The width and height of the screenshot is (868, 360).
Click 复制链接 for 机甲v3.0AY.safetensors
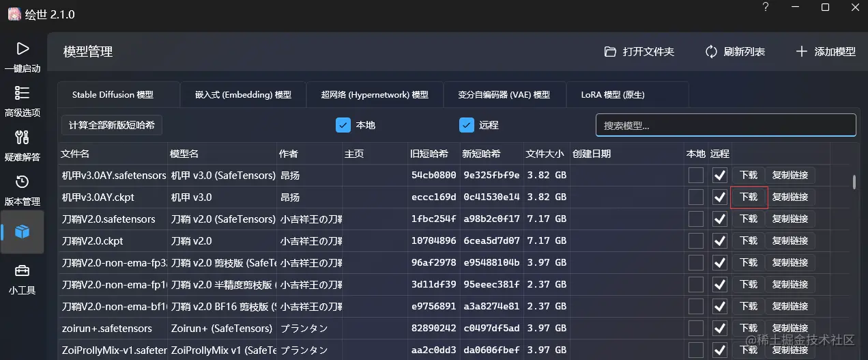click(x=790, y=176)
